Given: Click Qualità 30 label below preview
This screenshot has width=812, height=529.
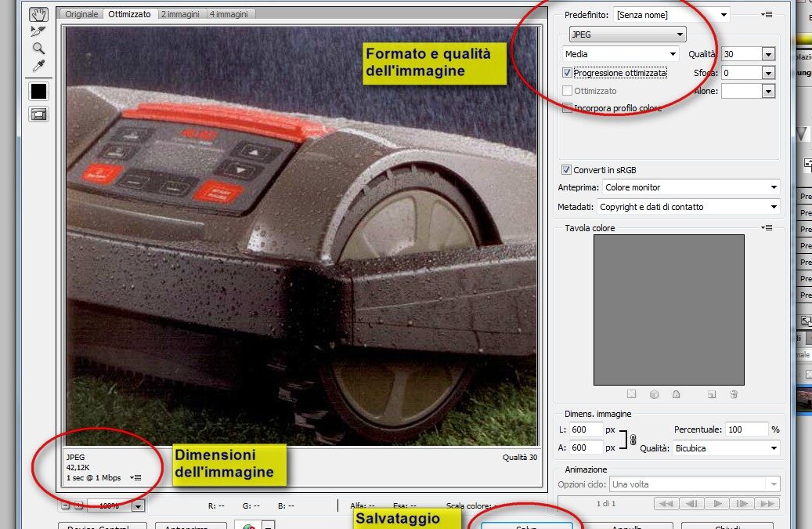Looking at the screenshot, I should tap(519, 457).
